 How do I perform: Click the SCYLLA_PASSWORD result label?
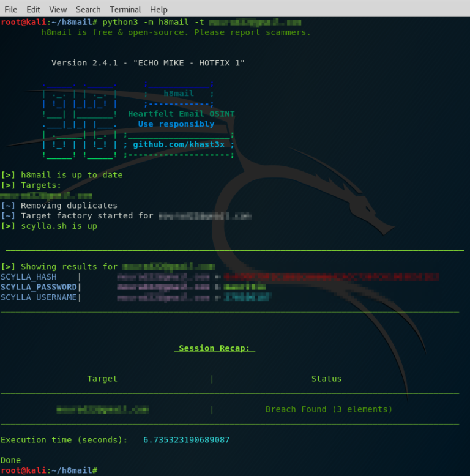click(39, 287)
